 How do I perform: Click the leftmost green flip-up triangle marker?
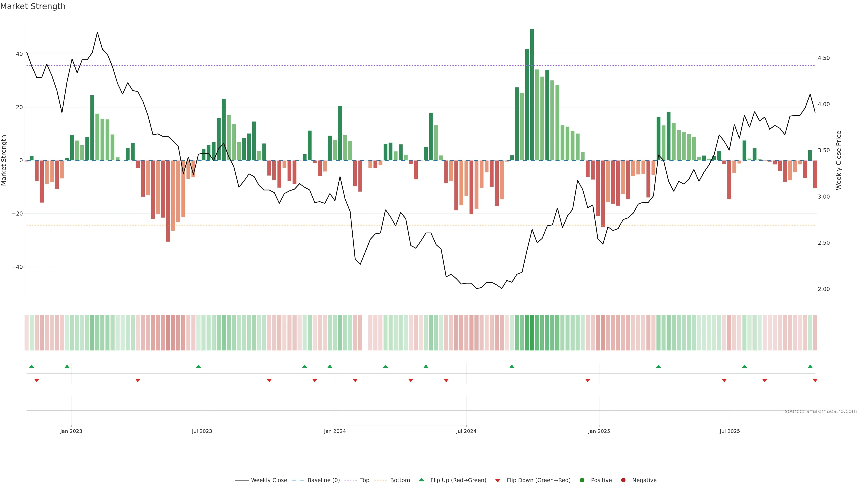pyautogui.click(x=32, y=366)
